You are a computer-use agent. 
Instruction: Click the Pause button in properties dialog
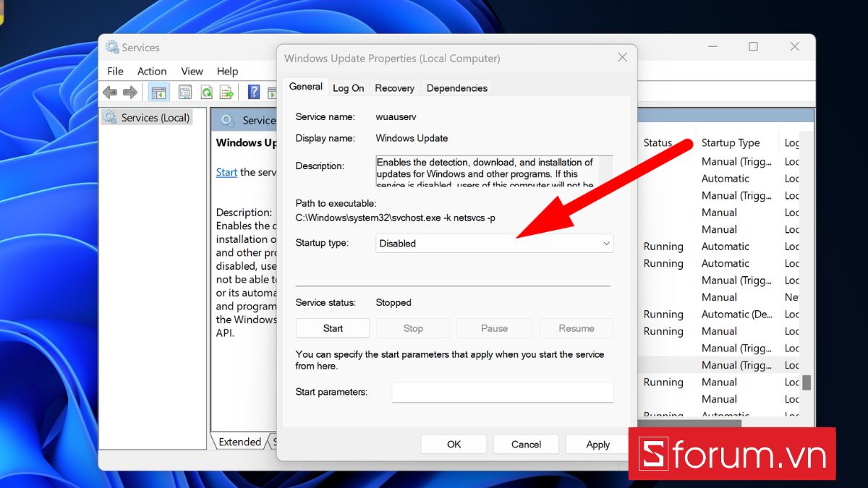tap(494, 328)
